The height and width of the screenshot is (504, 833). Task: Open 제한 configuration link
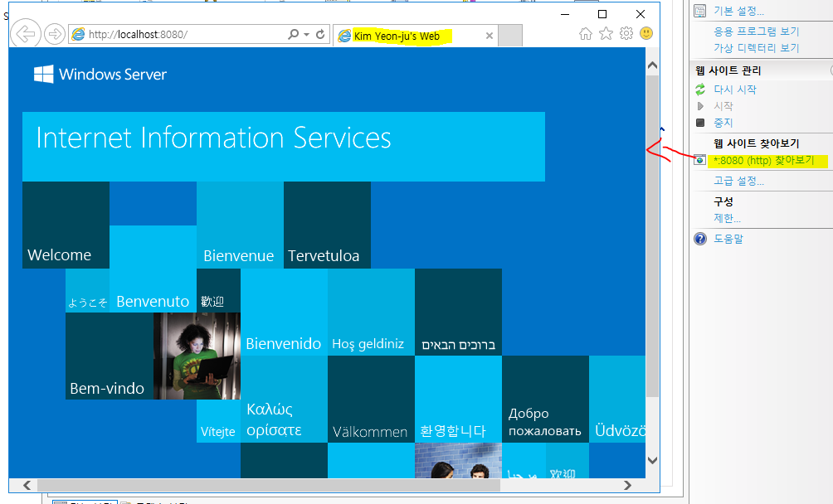pyautogui.click(x=727, y=218)
